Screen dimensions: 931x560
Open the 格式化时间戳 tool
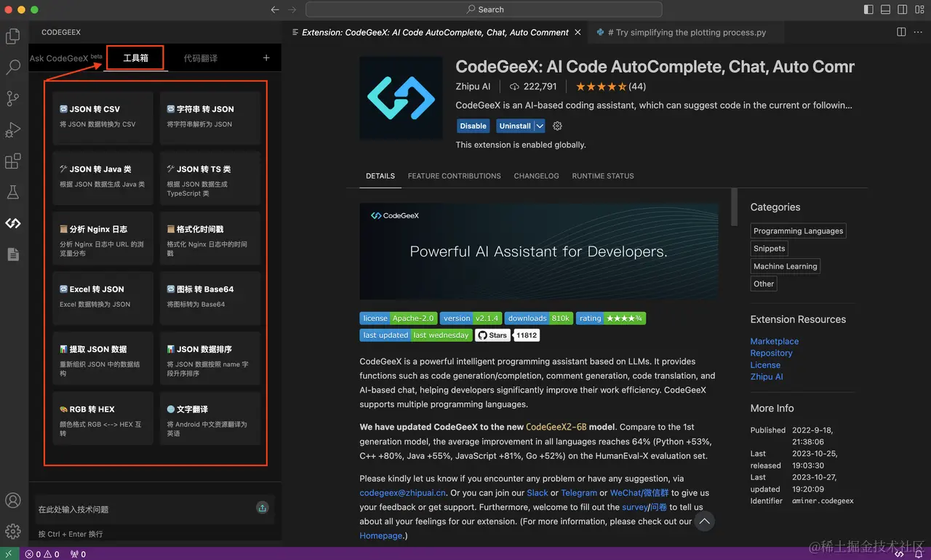click(209, 238)
